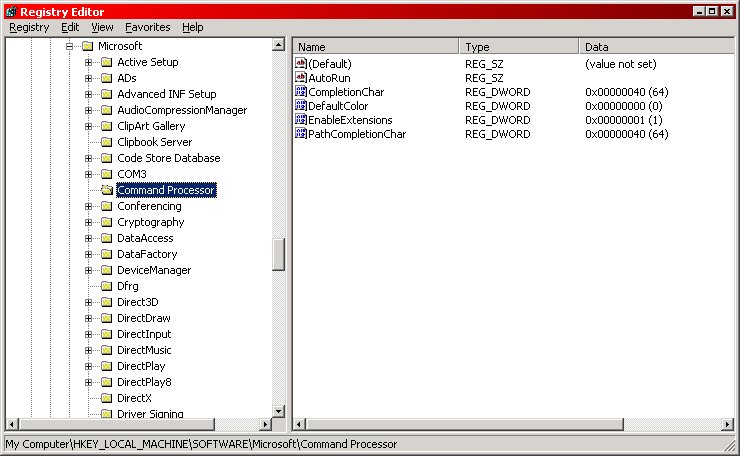The height and width of the screenshot is (456, 740).
Task: Select the DirectPlay key
Action: pyautogui.click(x=141, y=366)
